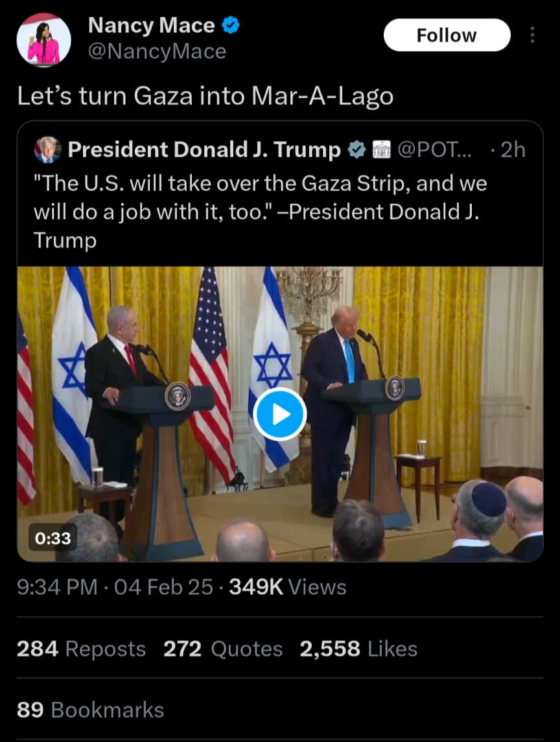Click the blue verified badge beside Nancy Mace
This screenshot has height=742, width=560.
231,25
